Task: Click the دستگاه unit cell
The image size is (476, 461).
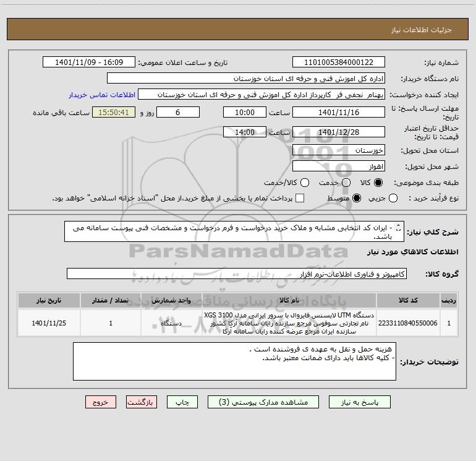Action: (x=171, y=323)
